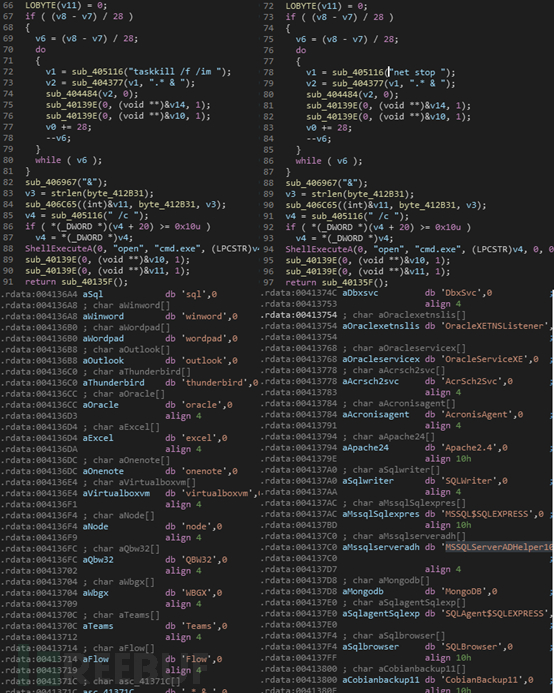This screenshot has width=554, height=693.
Task: Click the return statement on line 91
Action: pyautogui.click(x=76, y=282)
